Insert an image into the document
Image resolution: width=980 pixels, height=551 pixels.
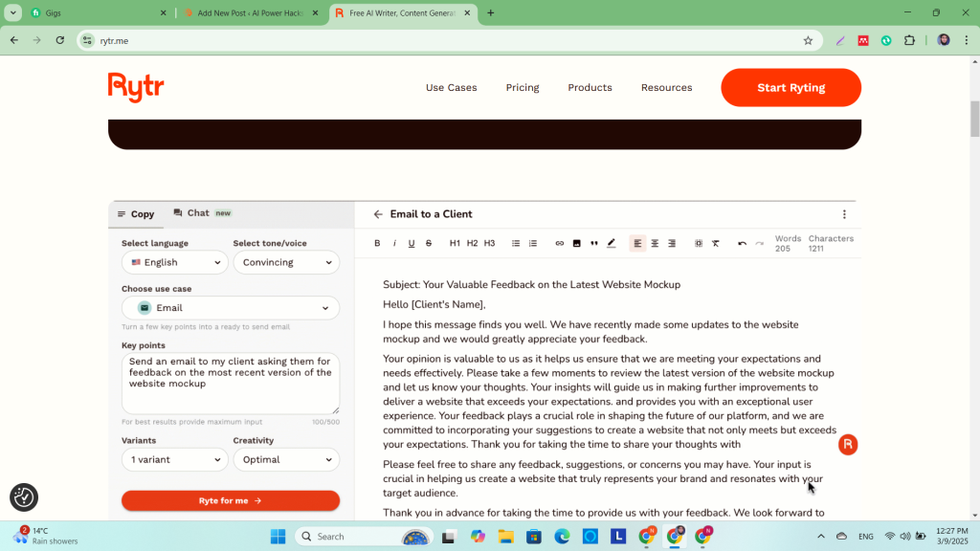[x=576, y=244]
